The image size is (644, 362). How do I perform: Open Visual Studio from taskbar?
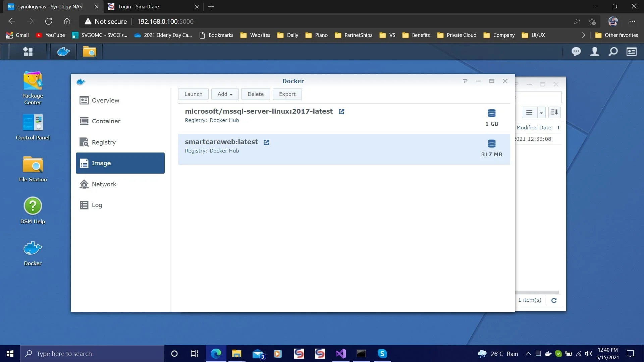(340, 354)
